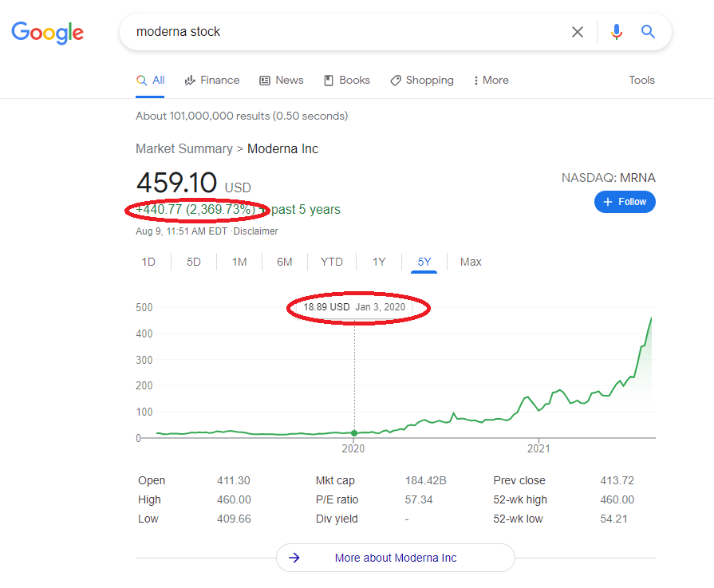Select 6M chart range
Screen dimensions: 714x588
point(285,262)
